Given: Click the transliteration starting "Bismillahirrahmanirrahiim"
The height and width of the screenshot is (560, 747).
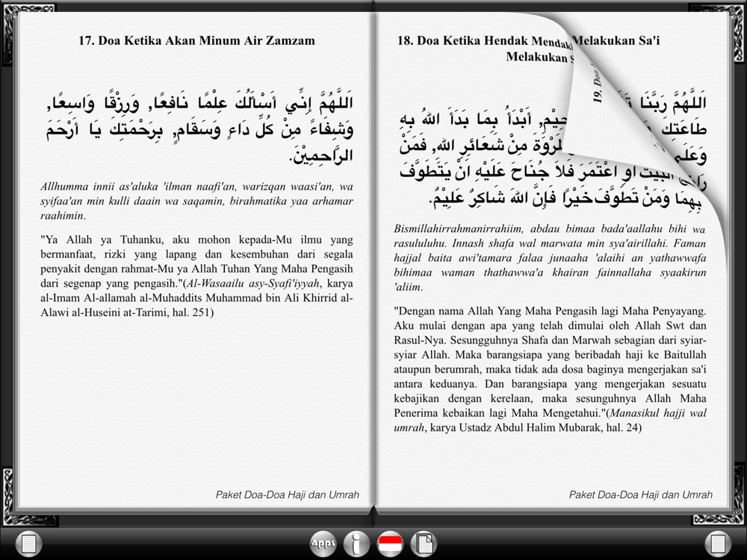Looking at the screenshot, I should click(551, 258).
